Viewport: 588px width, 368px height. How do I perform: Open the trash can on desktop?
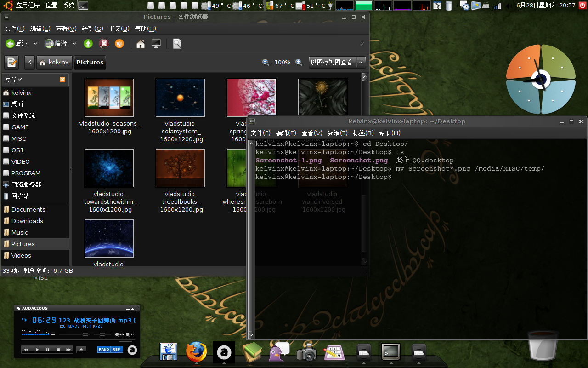543,346
